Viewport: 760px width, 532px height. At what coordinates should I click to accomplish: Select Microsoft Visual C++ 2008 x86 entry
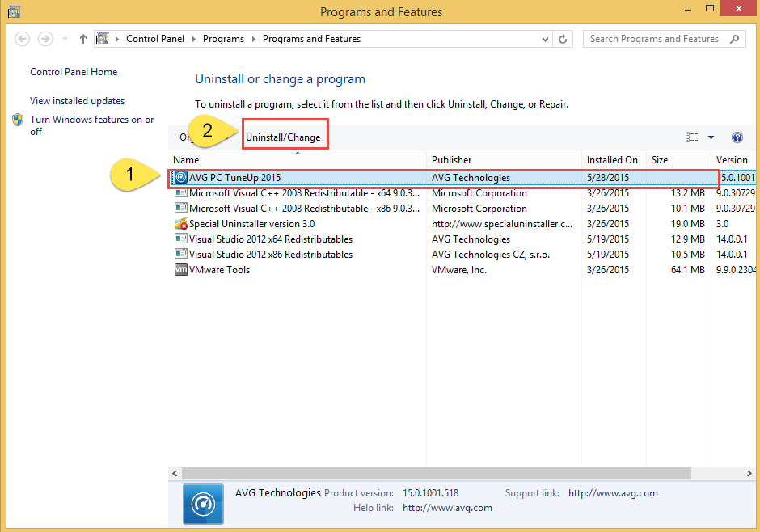(304, 209)
